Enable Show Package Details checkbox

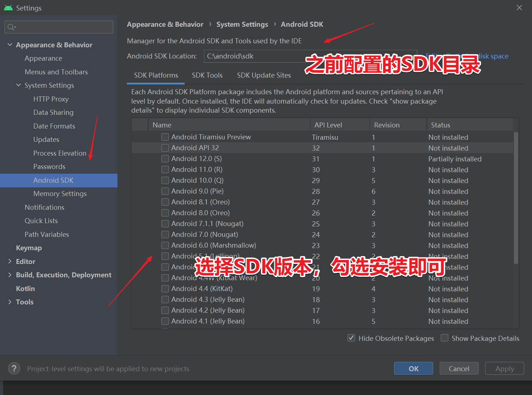pos(445,338)
